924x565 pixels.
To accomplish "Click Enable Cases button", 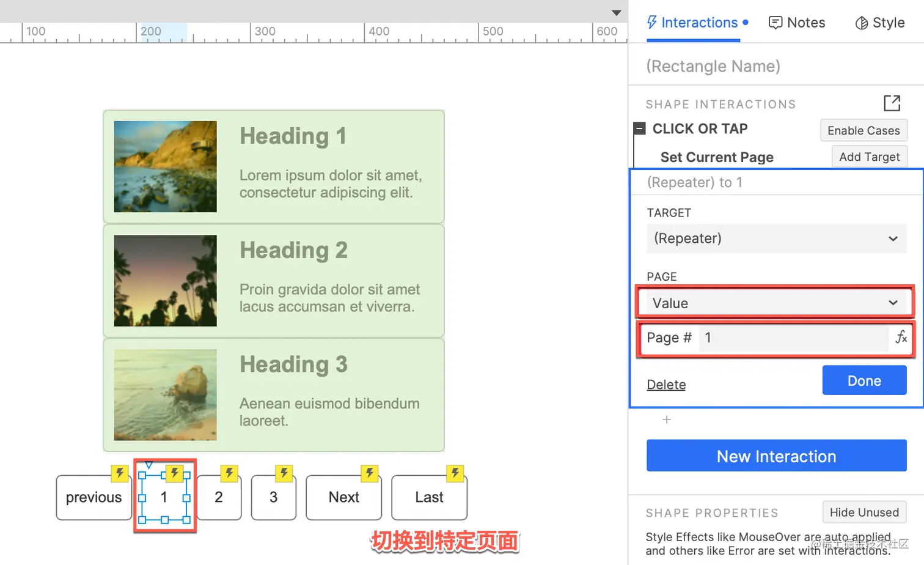I will click(864, 130).
